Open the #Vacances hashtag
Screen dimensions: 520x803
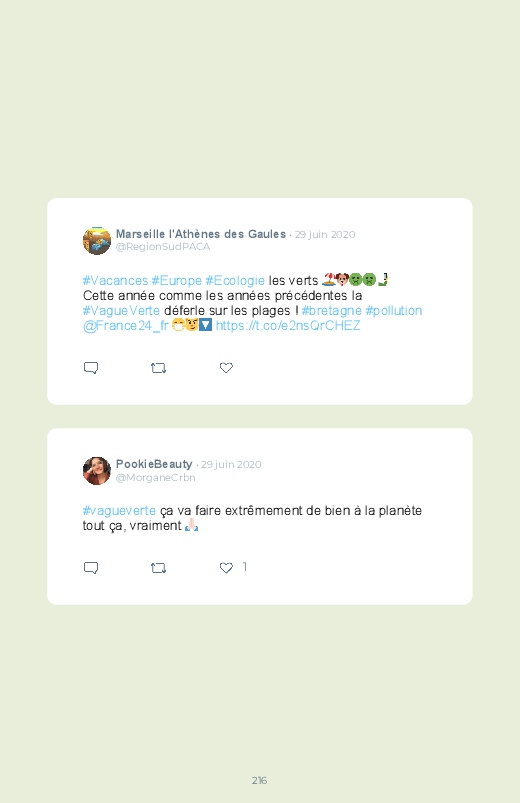pos(115,281)
